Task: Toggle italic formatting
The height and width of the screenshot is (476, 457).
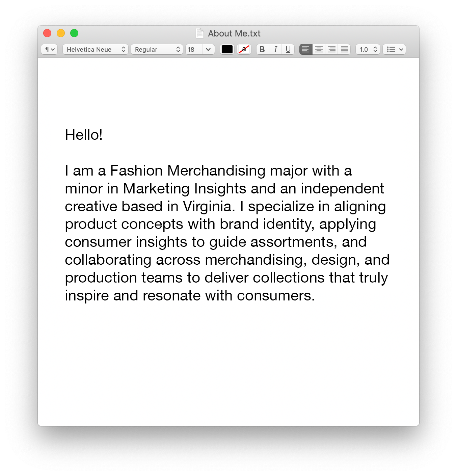Action: [x=275, y=49]
